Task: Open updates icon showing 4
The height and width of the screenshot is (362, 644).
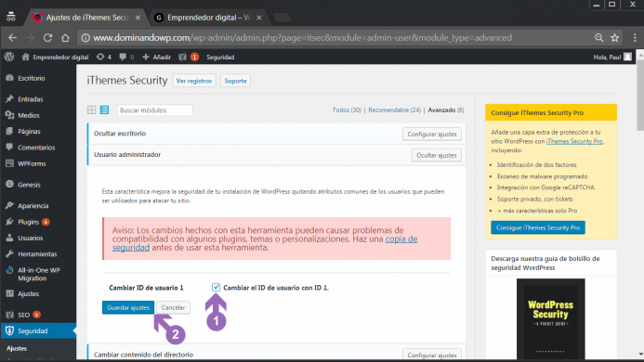Action: pos(103,57)
